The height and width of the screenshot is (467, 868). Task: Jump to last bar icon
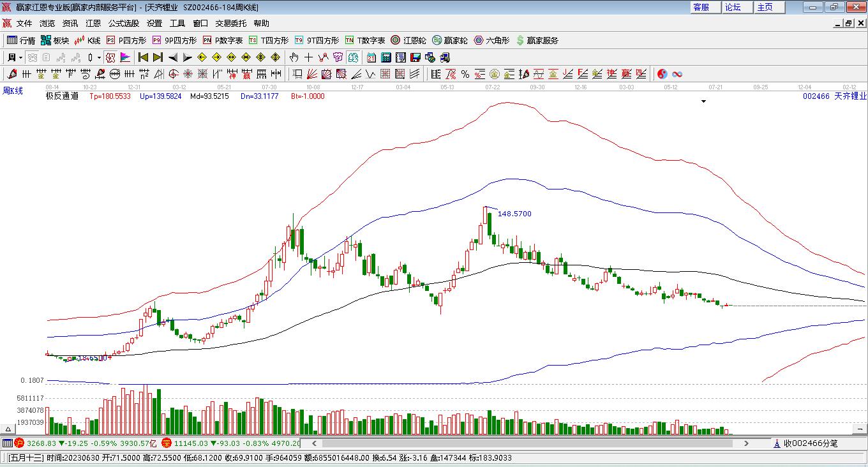[158, 57]
